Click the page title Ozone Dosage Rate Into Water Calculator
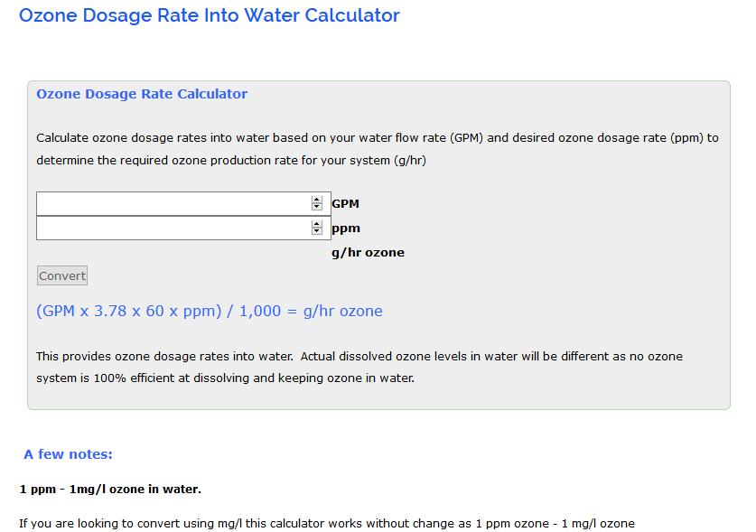Screen dimensions: 756x532 [x=209, y=15]
